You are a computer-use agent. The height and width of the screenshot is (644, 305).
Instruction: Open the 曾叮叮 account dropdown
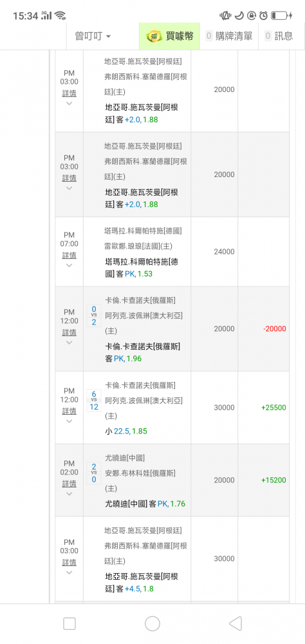click(x=93, y=36)
